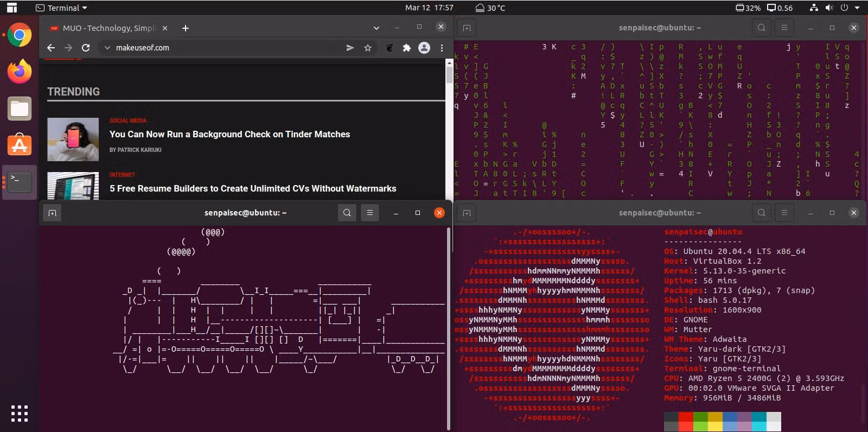Open the clock showing Mar 12 17:57
This screenshot has height=432, width=868.
pos(429,8)
